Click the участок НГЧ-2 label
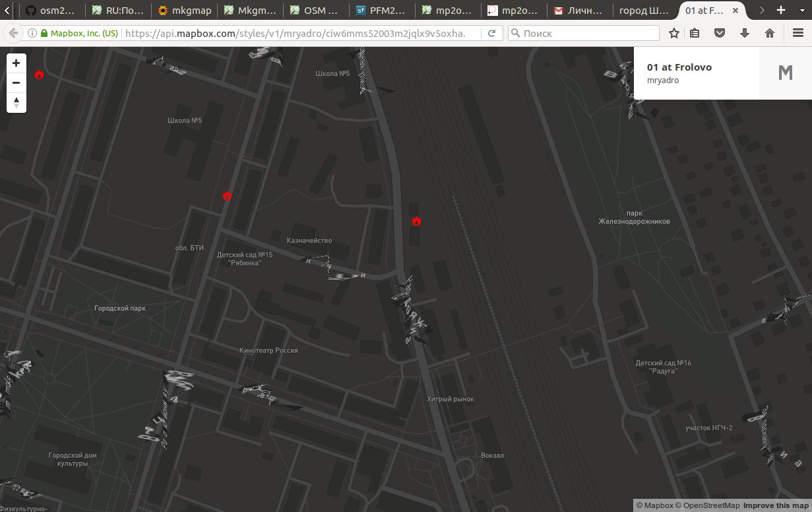This screenshot has width=812, height=512. [709, 428]
